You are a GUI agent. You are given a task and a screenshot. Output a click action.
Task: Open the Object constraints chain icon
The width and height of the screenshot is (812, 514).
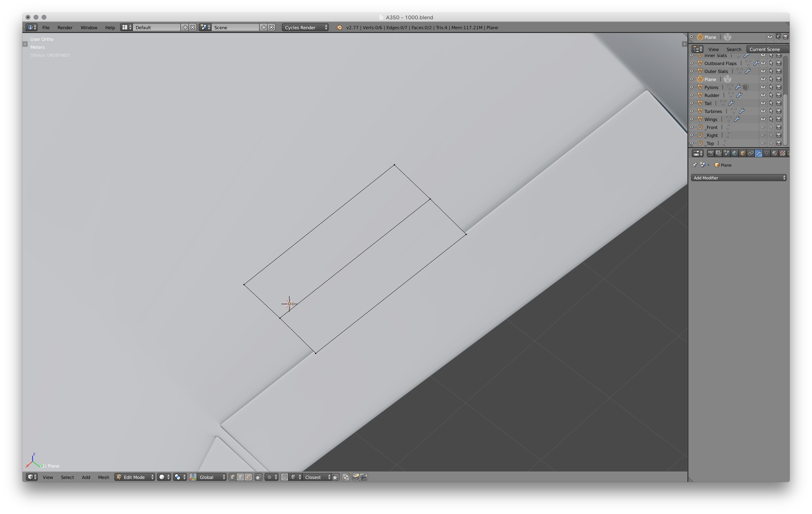750,153
